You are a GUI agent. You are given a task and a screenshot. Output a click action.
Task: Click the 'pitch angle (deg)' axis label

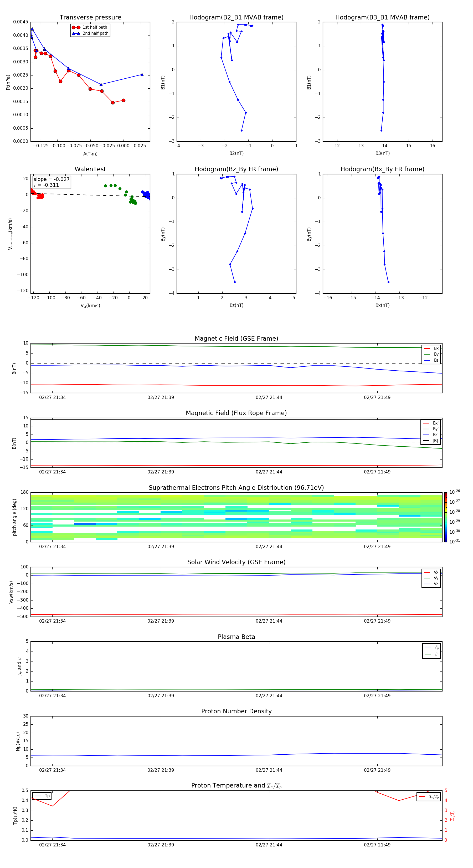pos(14,517)
